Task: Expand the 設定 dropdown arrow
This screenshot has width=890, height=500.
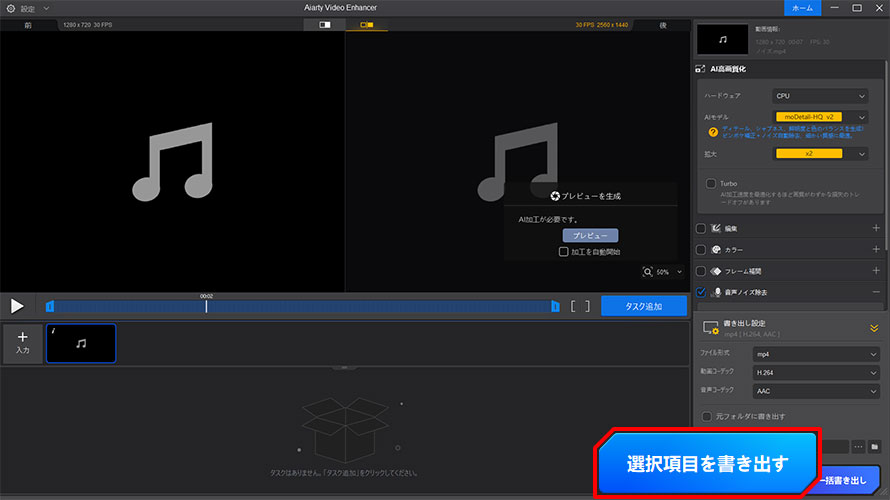Action: click(x=47, y=9)
